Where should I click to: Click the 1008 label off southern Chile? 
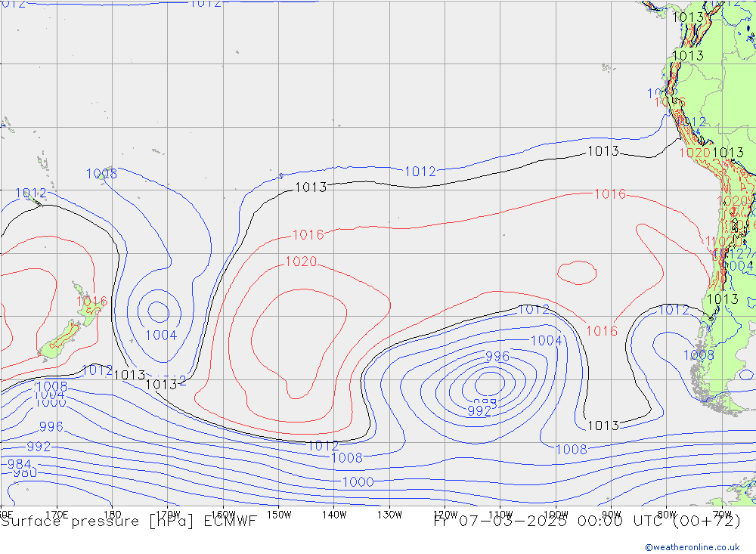coord(699,355)
